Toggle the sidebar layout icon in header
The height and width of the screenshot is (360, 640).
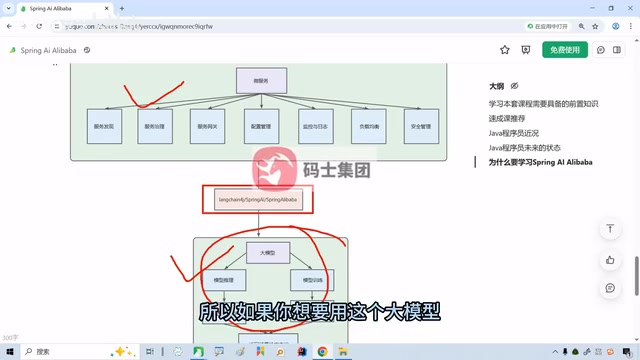[617, 50]
